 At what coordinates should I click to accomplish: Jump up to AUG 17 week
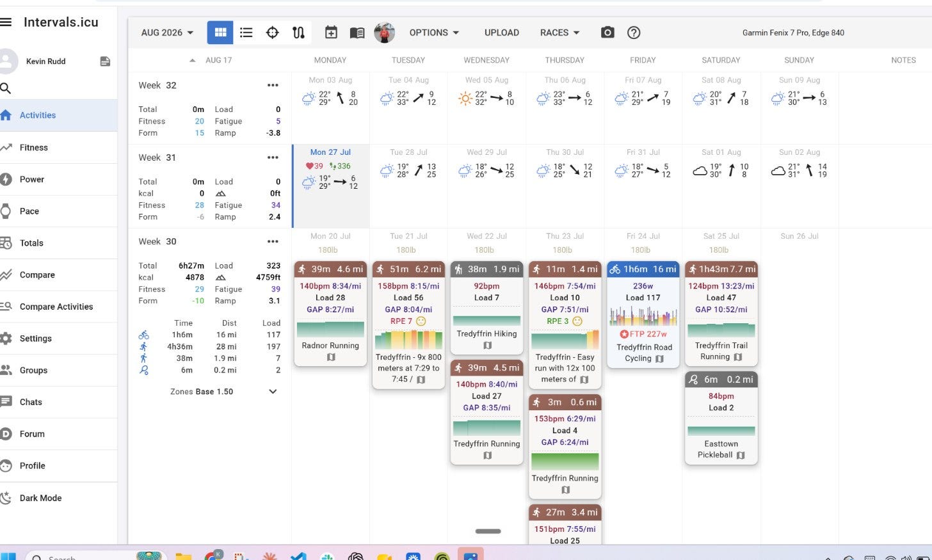[211, 60]
